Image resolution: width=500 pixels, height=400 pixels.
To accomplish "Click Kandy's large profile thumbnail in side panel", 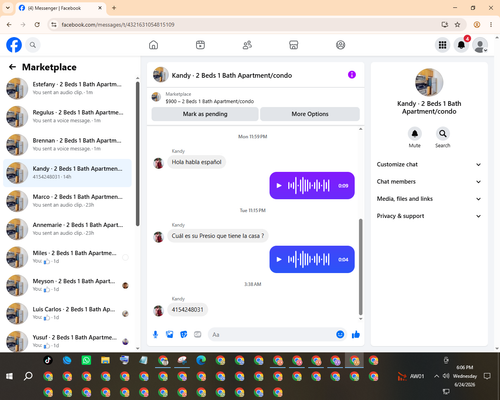I will (x=429, y=82).
